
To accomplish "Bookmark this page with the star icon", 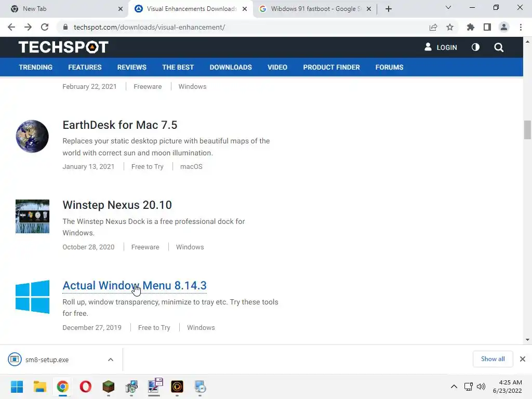I will 450,27.
